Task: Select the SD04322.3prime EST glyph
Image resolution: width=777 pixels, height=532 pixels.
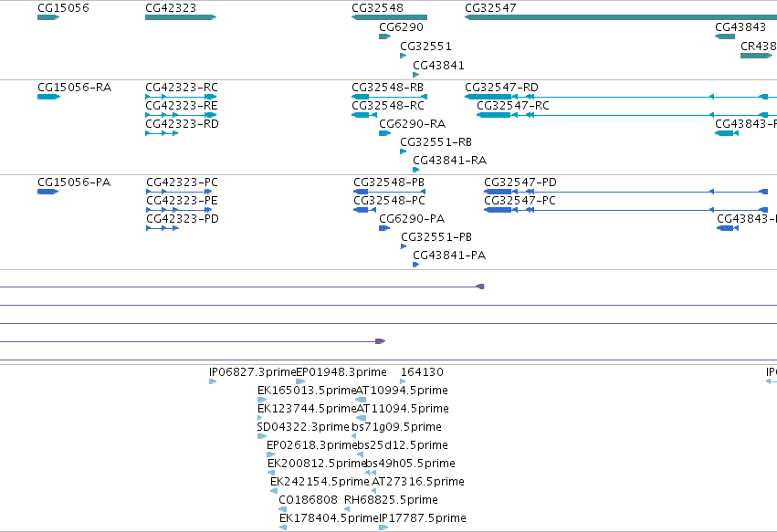Action: tap(262, 436)
